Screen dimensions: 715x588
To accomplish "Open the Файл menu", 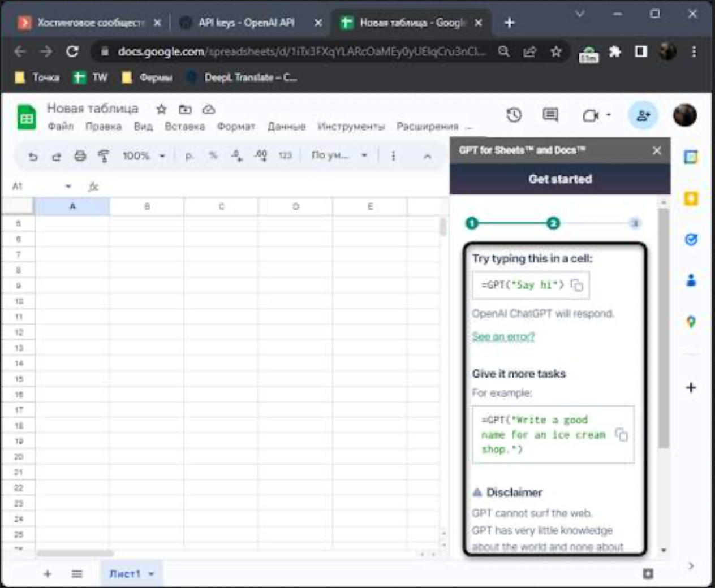I will (61, 126).
